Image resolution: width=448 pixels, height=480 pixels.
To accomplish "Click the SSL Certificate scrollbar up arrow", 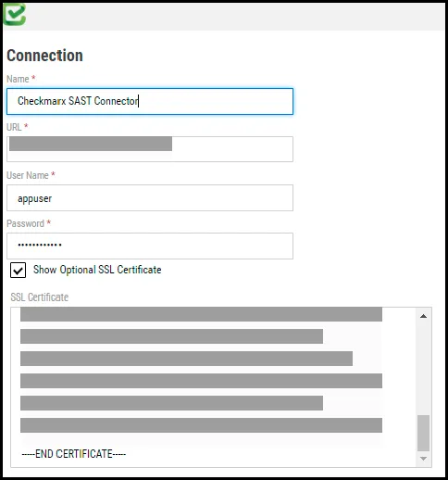I will [x=424, y=316].
